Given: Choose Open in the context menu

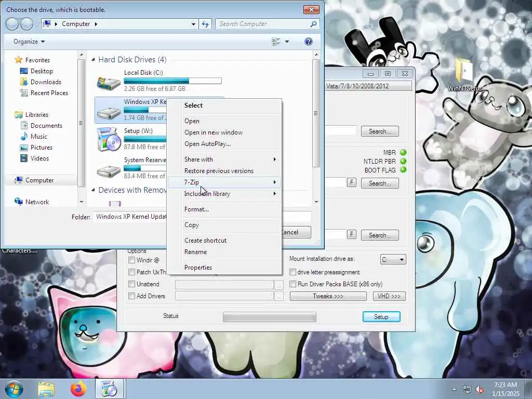Looking at the screenshot, I should coord(224,121).
